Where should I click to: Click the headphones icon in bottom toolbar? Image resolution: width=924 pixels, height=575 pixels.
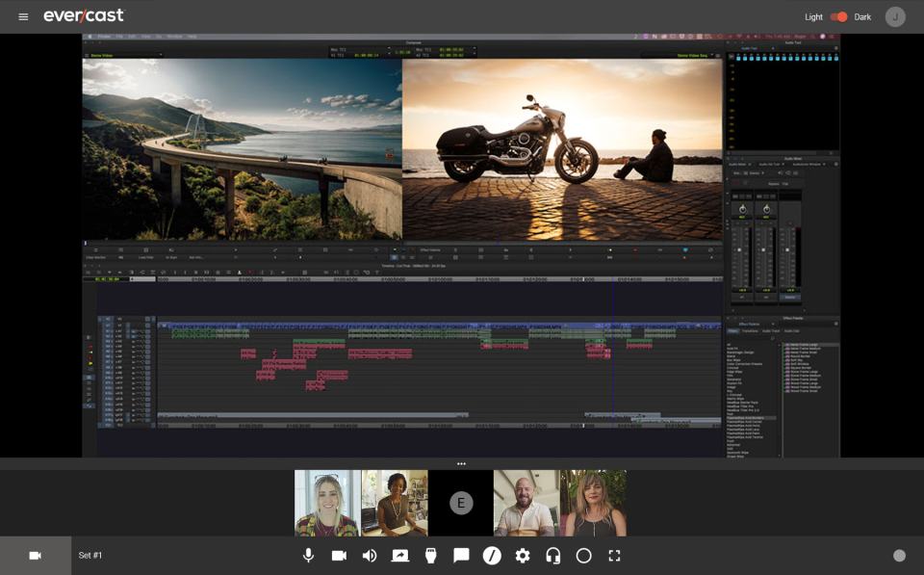[x=553, y=556]
